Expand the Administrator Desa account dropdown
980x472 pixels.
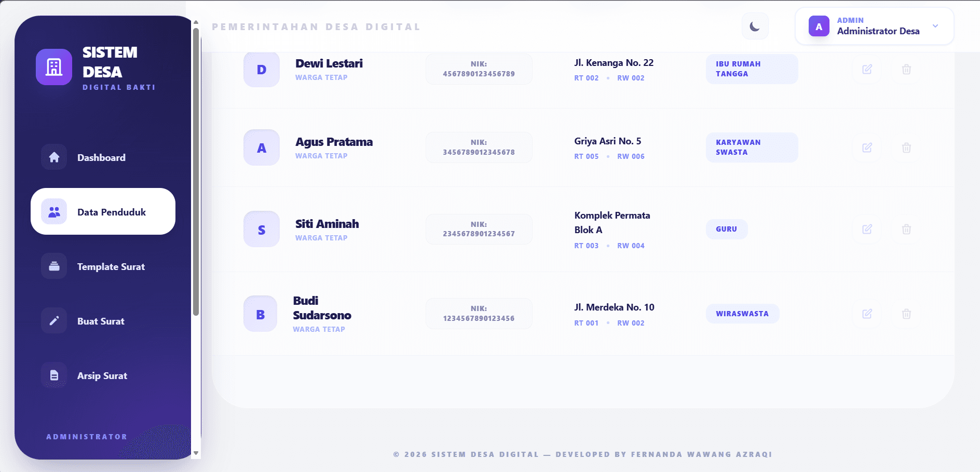(x=935, y=26)
